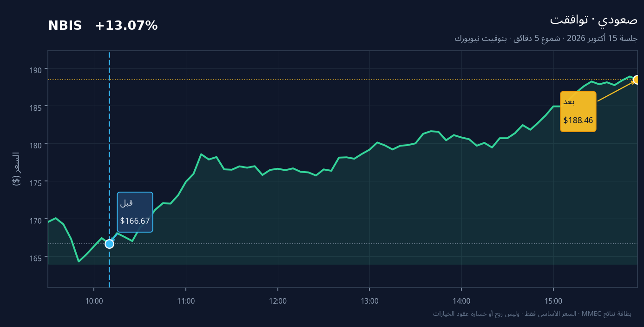Click the 14:00 time axis label

click(461, 301)
